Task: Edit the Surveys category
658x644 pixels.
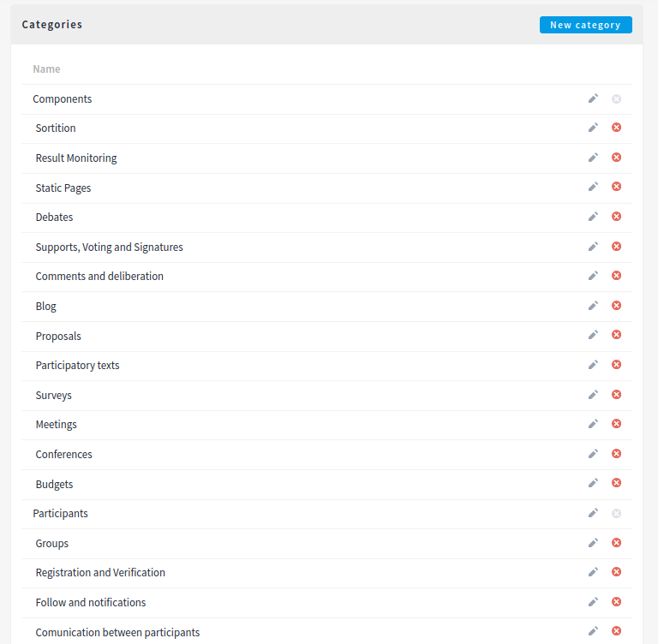Action: pos(593,395)
